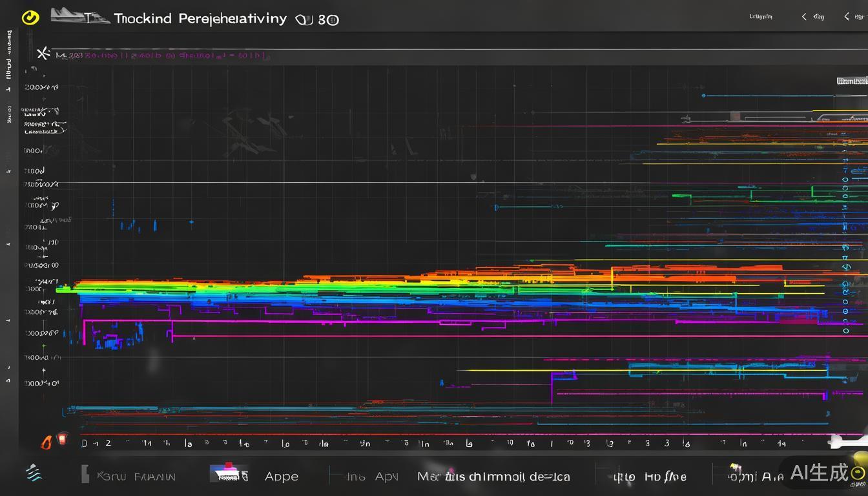Click the first left chevron in the top-right header

coord(804,17)
